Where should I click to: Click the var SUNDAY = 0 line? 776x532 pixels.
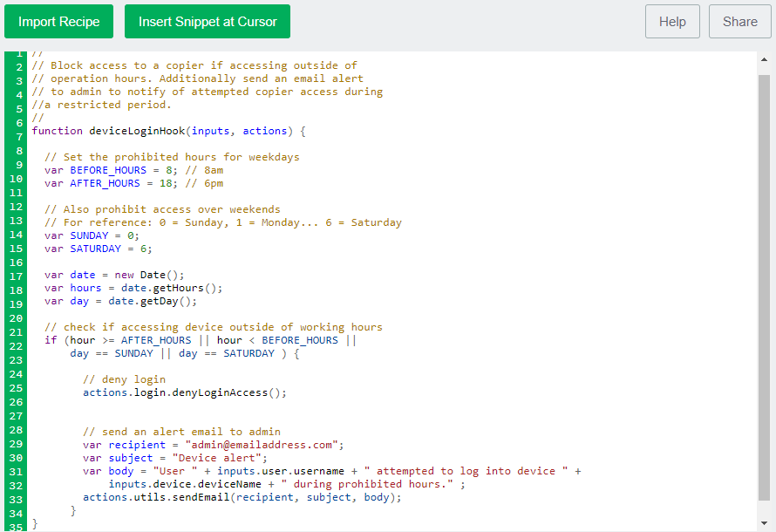(x=92, y=235)
